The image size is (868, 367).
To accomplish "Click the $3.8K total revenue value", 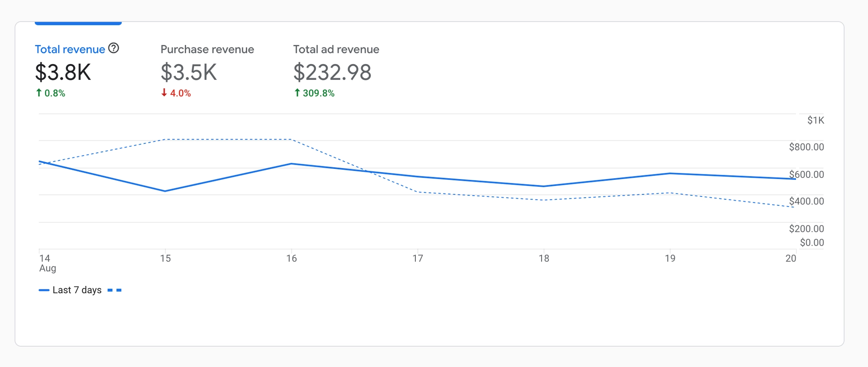I will click(63, 72).
